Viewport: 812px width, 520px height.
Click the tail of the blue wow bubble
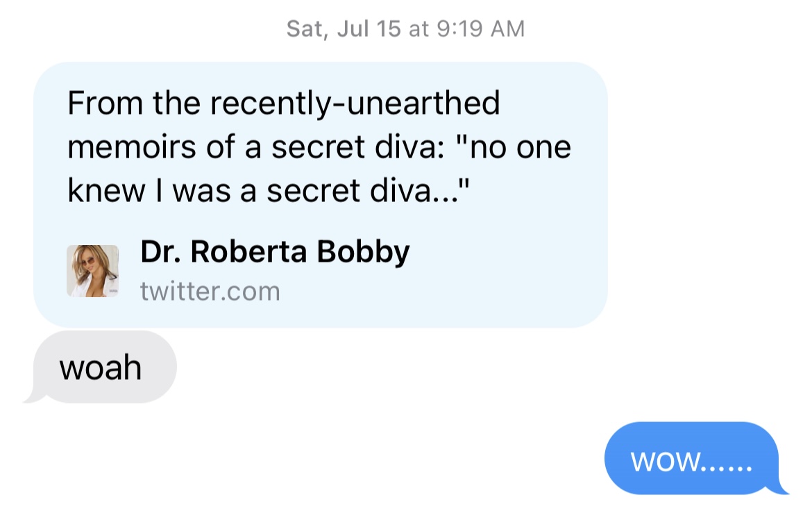click(781, 489)
